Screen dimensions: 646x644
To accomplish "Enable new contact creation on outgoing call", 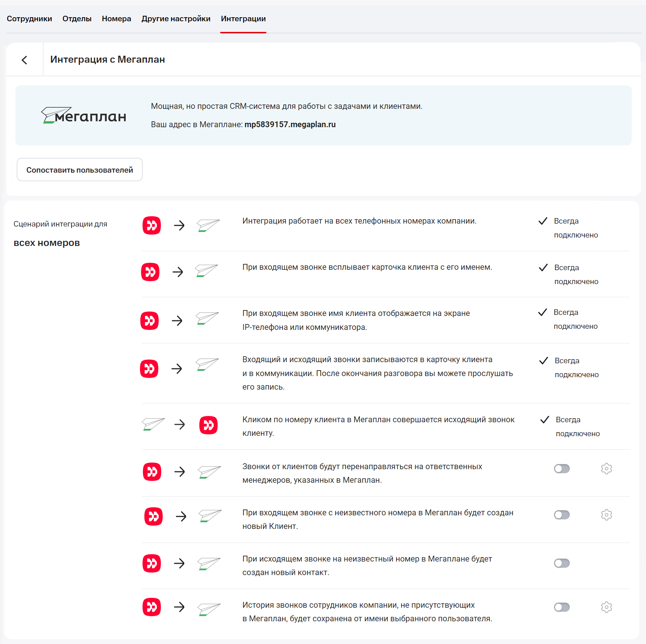I will click(562, 563).
